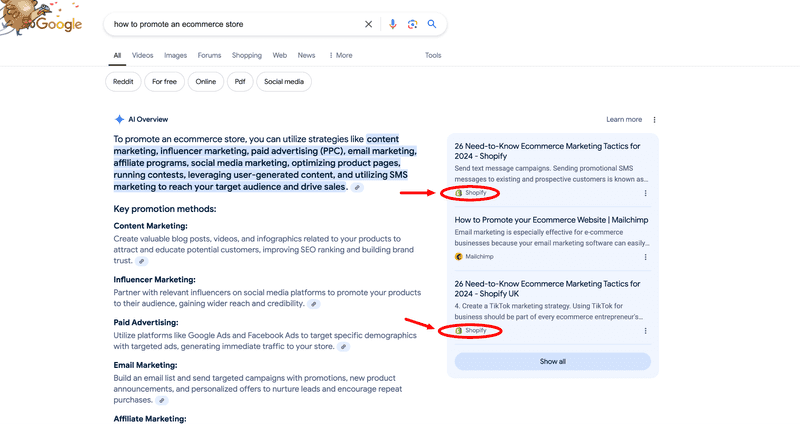Click link icon after Email Marketing text
This screenshot has width=800, height=426.
(x=161, y=400)
